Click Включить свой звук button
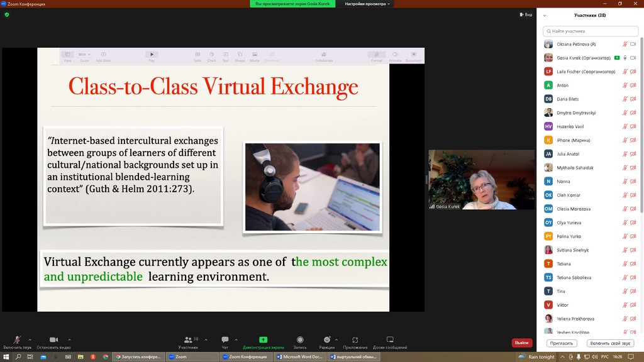The image size is (644, 362). 610,343
